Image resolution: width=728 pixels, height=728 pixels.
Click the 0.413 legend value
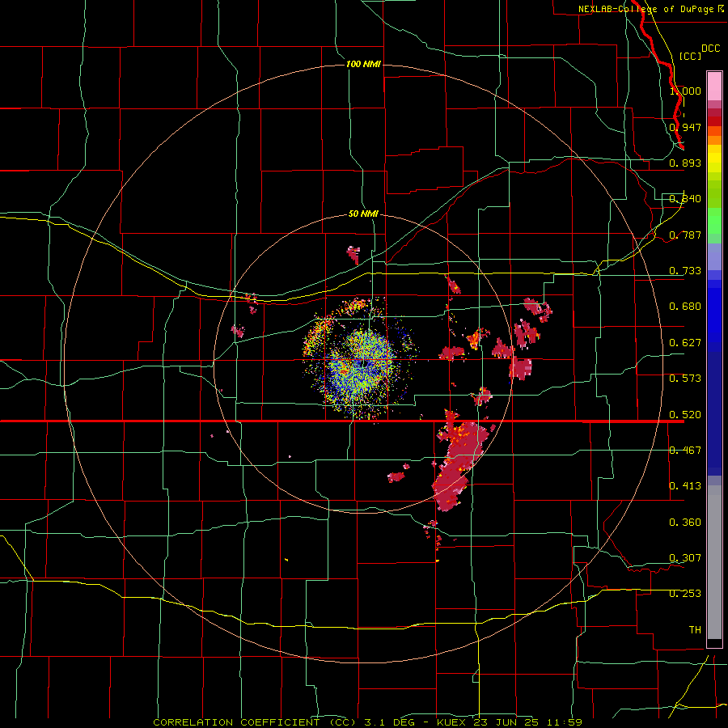click(685, 486)
